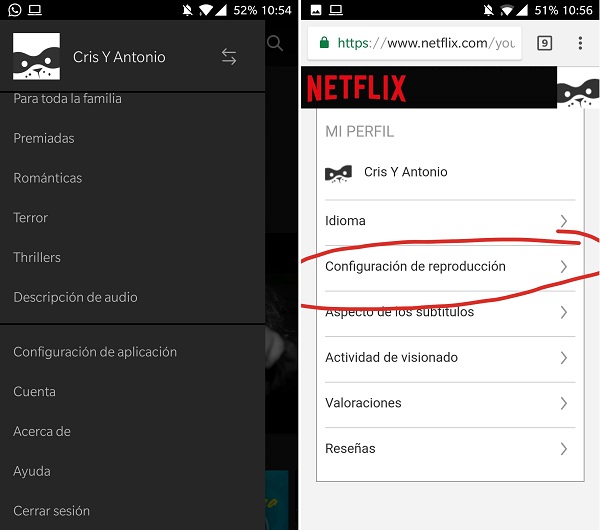Expand the Reseñas chevron

pyautogui.click(x=563, y=448)
